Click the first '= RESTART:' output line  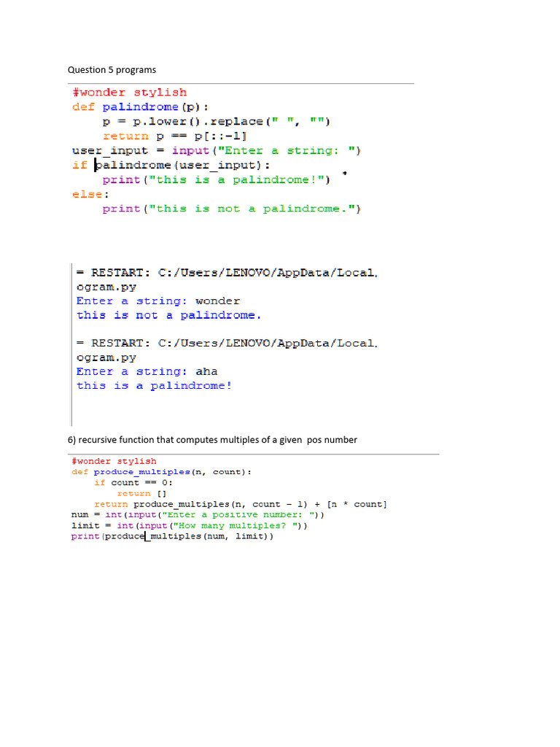(x=227, y=273)
